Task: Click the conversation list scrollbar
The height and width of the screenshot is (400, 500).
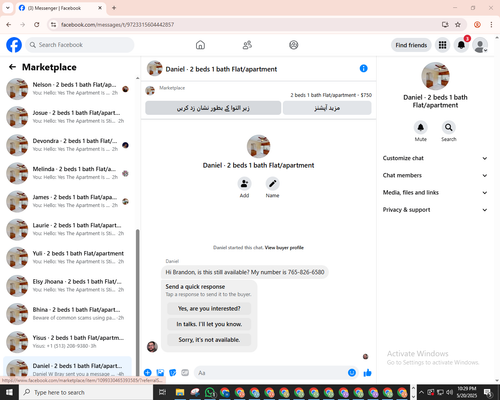Action: click(x=137, y=302)
